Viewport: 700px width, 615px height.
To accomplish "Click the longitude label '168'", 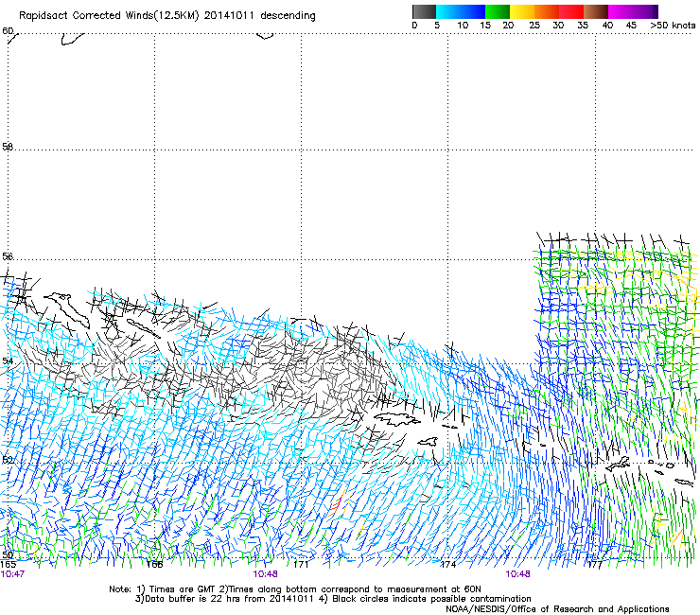I will [155, 565].
